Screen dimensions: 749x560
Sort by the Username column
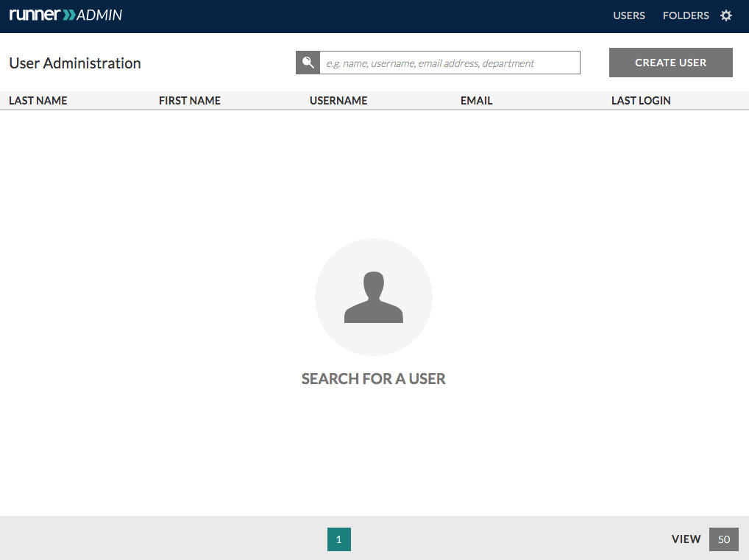pyautogui.click(x=338, y=100)
